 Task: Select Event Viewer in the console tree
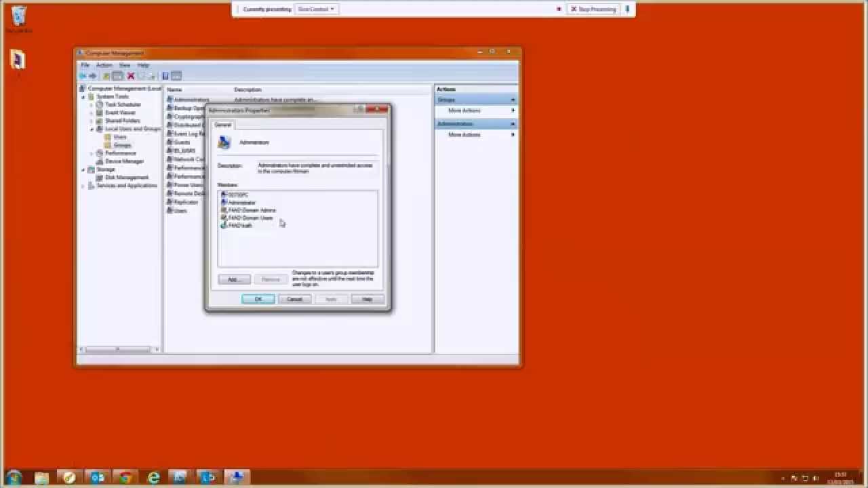click(x=120, y=113)
